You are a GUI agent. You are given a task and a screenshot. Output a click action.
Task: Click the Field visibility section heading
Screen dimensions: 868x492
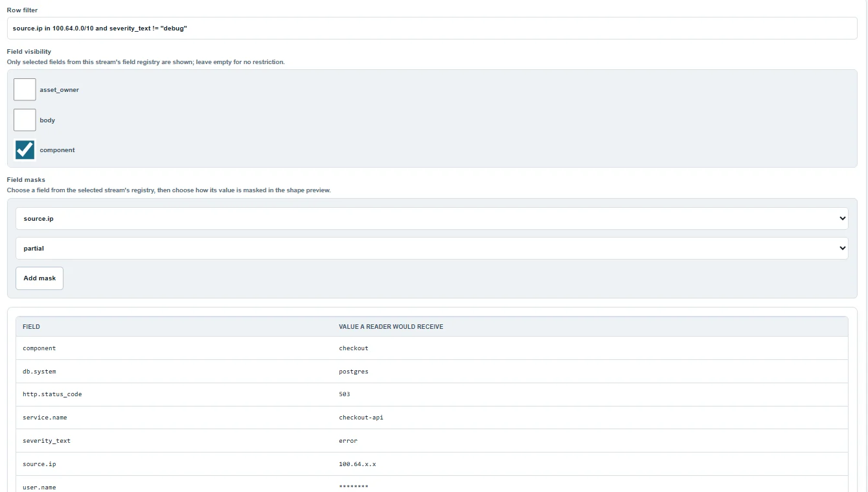click(29, 52)
